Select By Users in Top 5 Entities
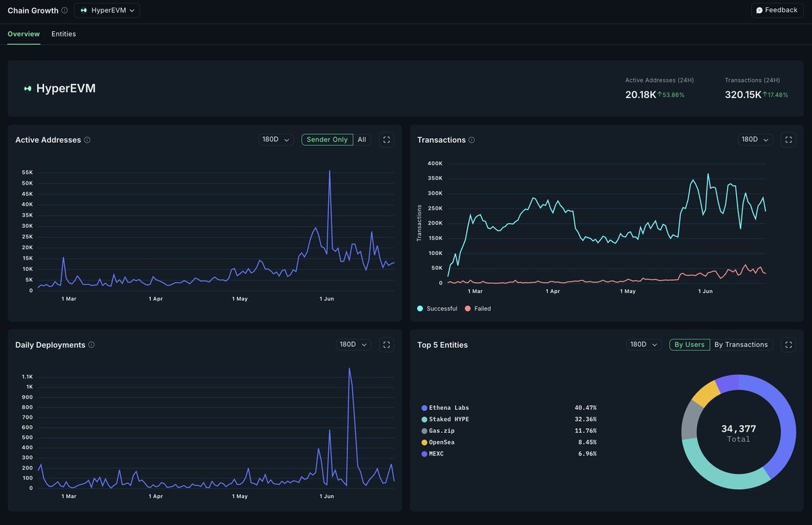This screenshot has width=812, height=525. click(690, 345)
